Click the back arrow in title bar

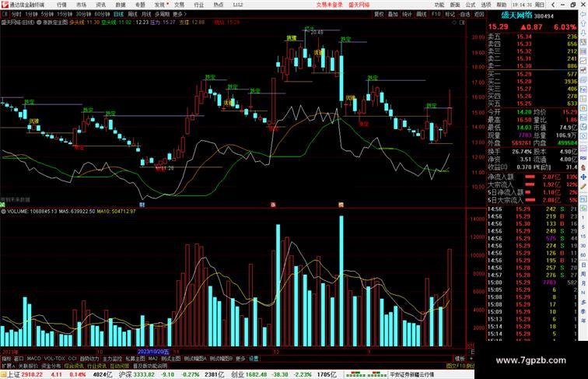pos(553,5)
